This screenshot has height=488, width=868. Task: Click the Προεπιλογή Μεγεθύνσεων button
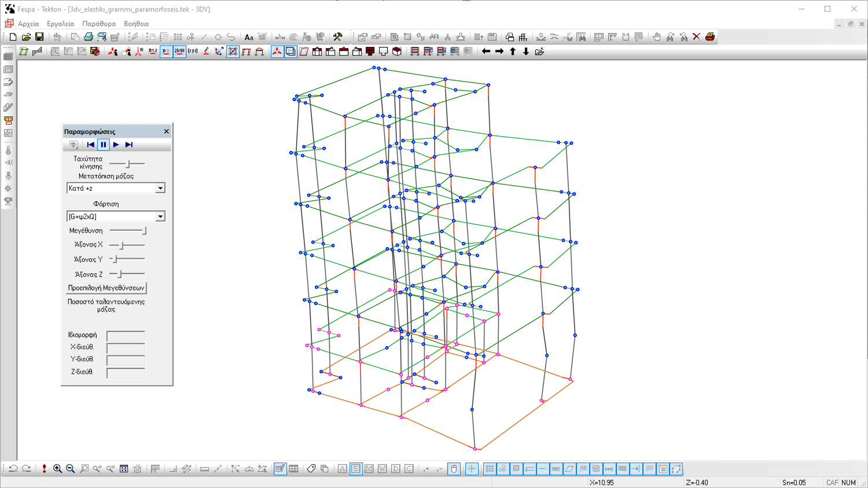pyautogui.click(x=106, y=288)
